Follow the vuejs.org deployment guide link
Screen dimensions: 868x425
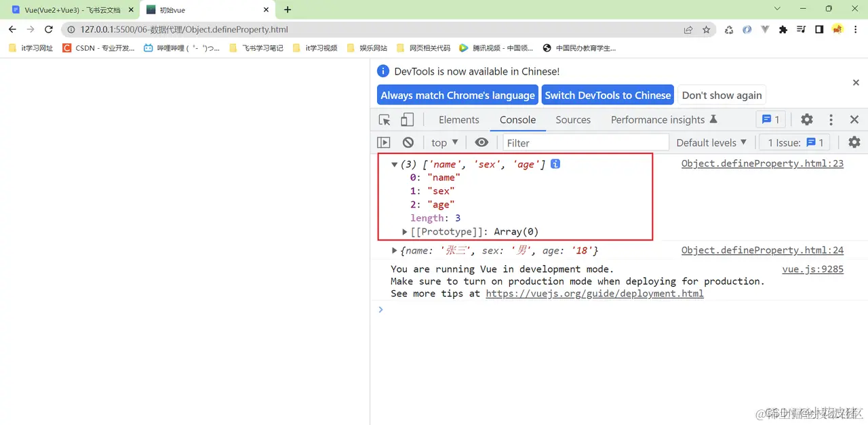595,294
